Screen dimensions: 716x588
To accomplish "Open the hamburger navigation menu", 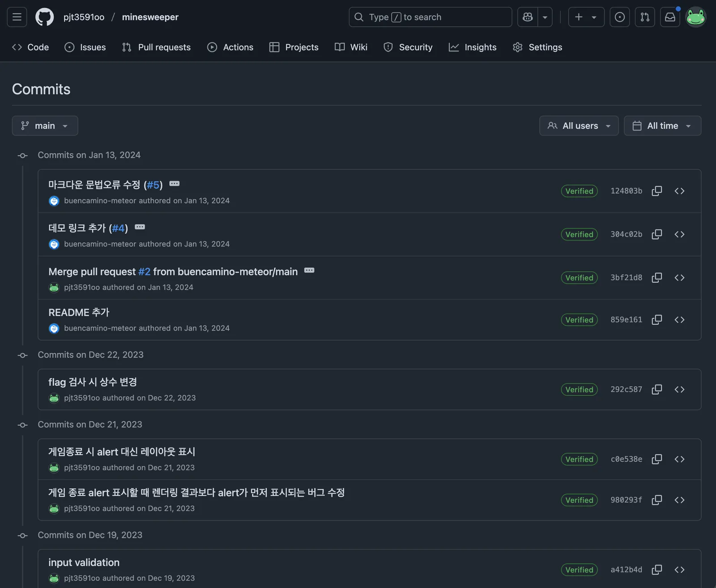I will click(x=17, y=17).
